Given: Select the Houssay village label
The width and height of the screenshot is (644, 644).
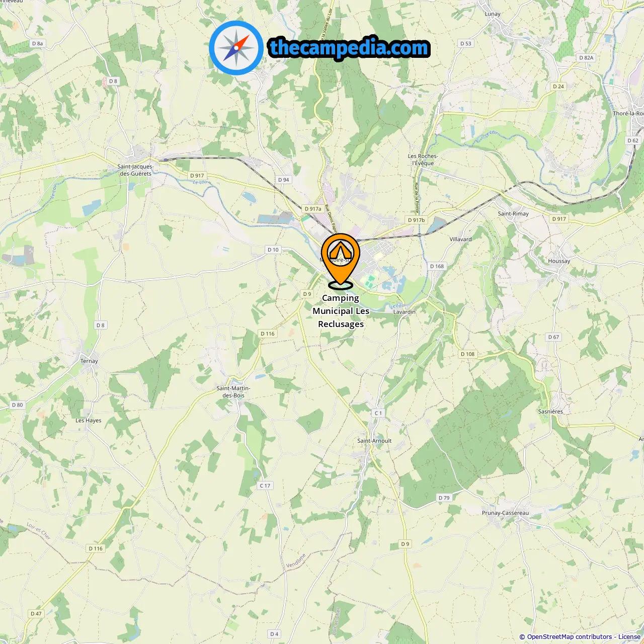Looking at the screenshot, I should click(x=559, y=261).
